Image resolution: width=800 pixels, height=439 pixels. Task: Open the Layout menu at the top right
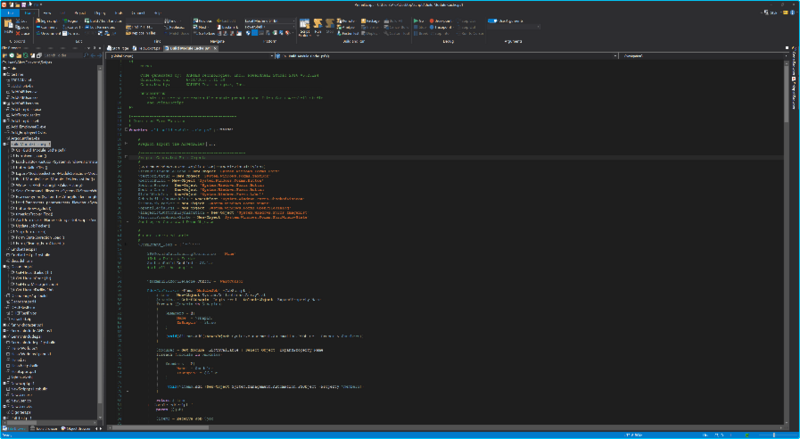pos(771,12)
